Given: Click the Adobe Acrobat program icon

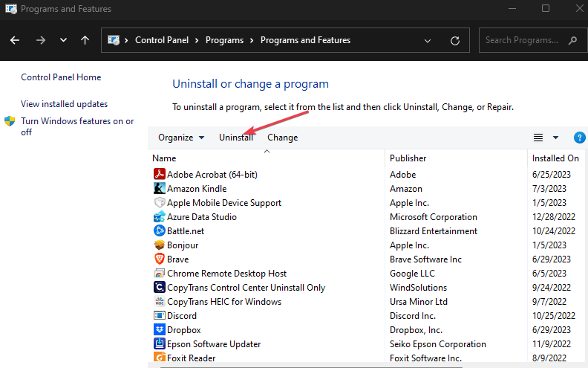Looking at the screenshot, I should [159, 174].
